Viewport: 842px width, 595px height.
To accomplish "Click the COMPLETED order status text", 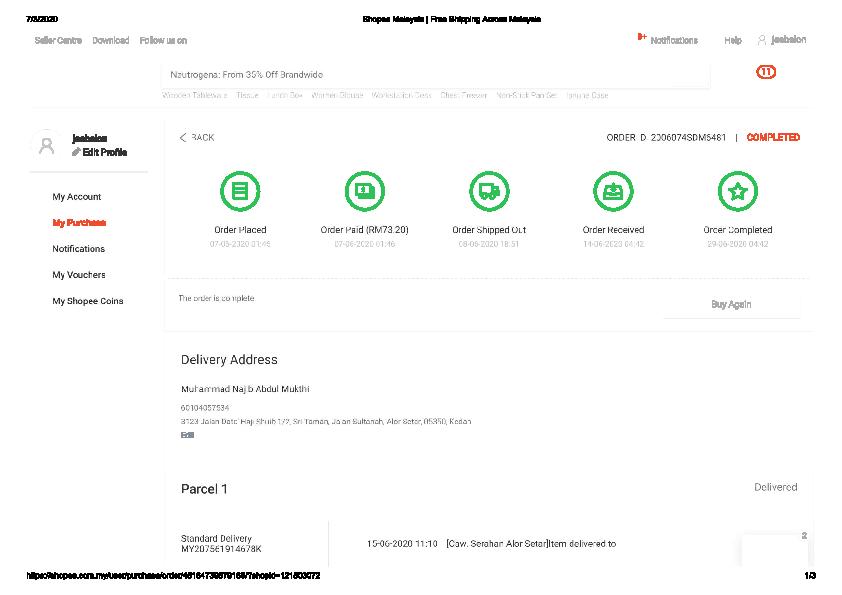I will [x=773, y=137].
